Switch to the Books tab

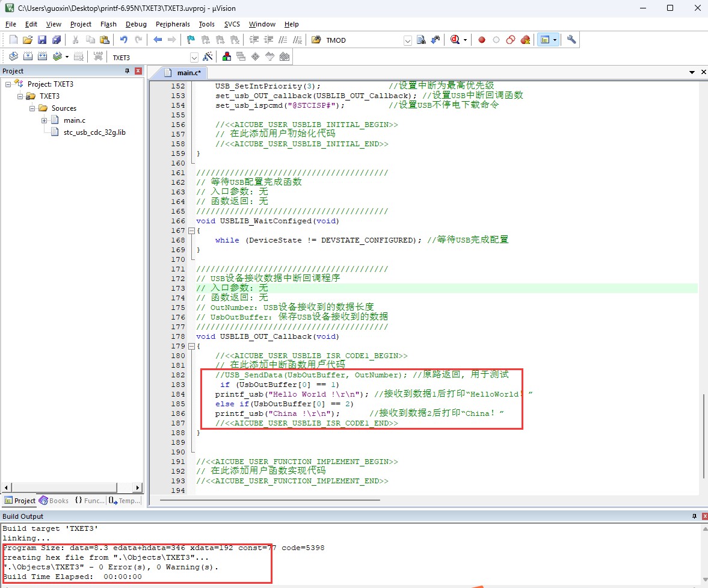[x=54, y=501]
